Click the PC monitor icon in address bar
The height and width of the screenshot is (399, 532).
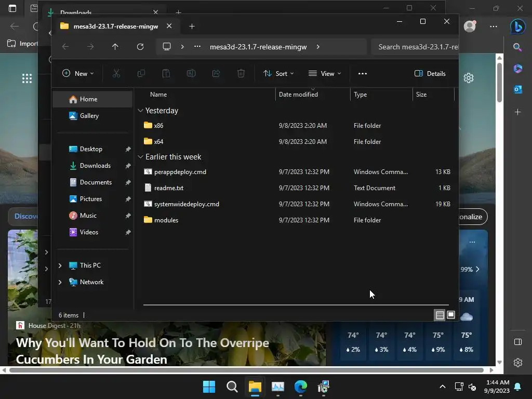click(x=167, y=47)
